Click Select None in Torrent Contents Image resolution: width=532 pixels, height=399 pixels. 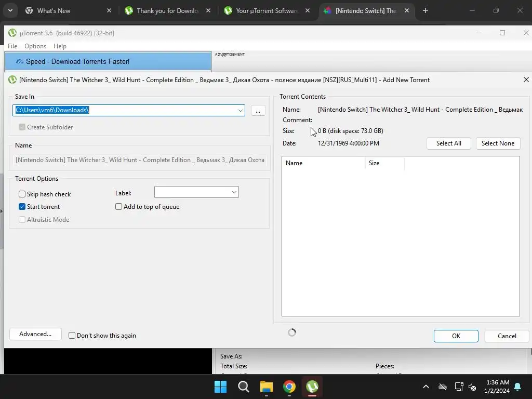498,143
